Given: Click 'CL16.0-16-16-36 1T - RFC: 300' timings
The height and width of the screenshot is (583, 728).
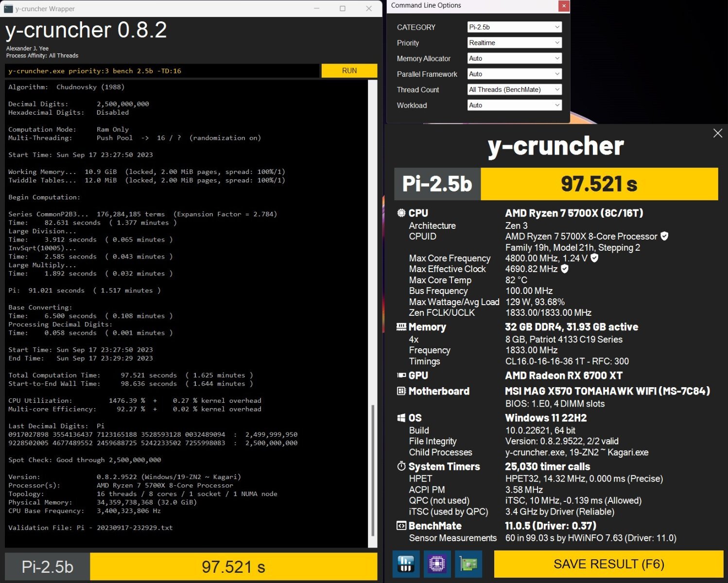Looking at the screenshot, I should point(567,361).
